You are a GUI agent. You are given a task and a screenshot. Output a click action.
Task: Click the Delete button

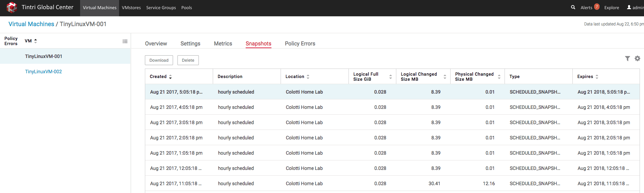pyautogui.click(x=188, y=60)
